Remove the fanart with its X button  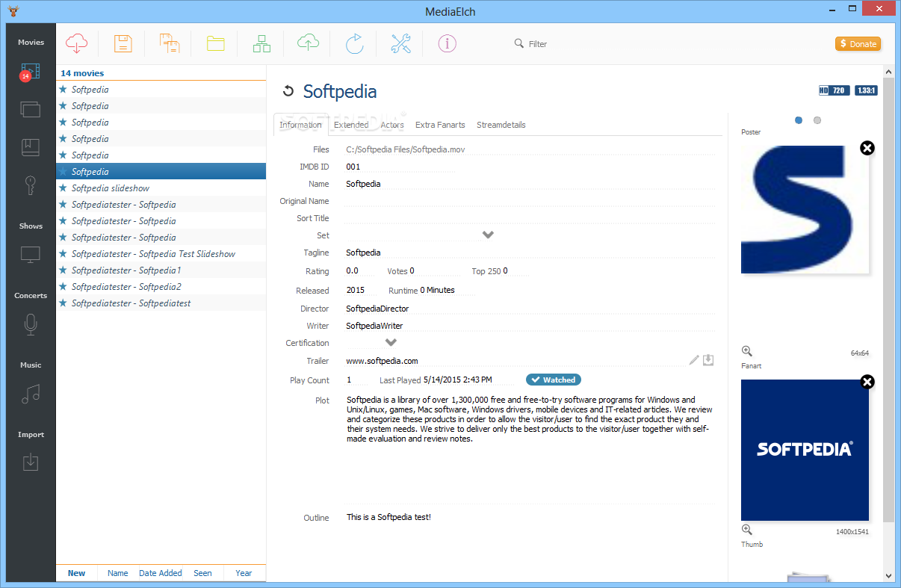click(x=867, y=383)
